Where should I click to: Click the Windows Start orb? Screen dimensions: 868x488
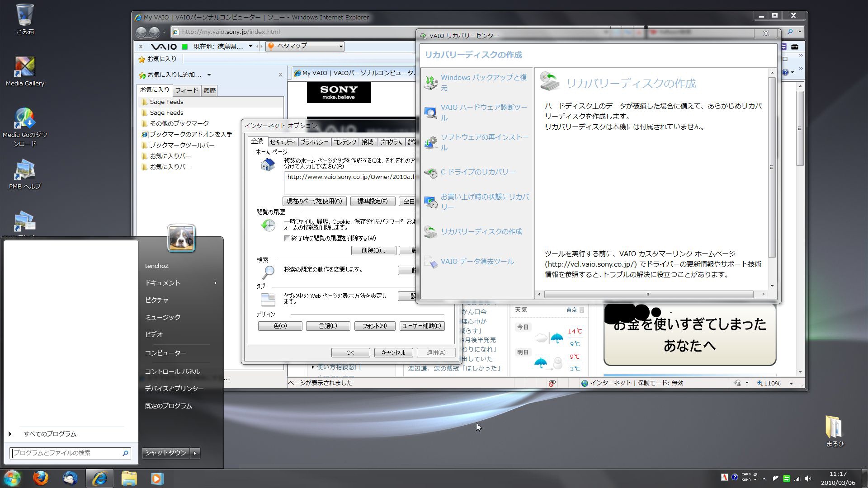click(x=12, y=478)
